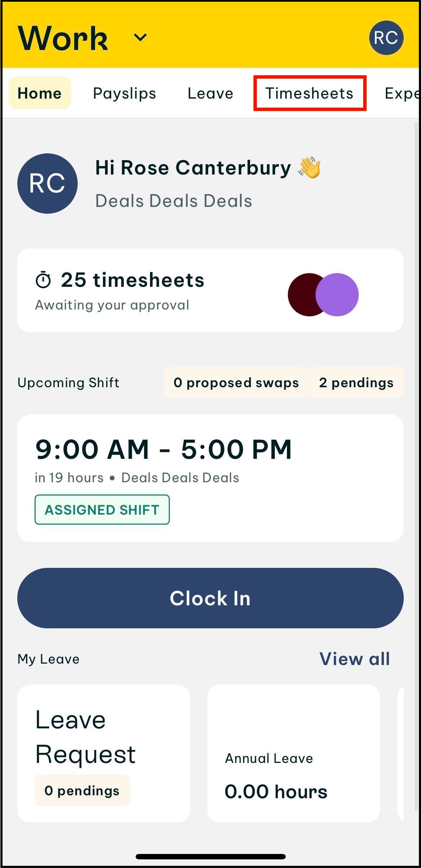
Task: Tap the 0 proposed swaps chip
Action: click(x=236, y=382)
